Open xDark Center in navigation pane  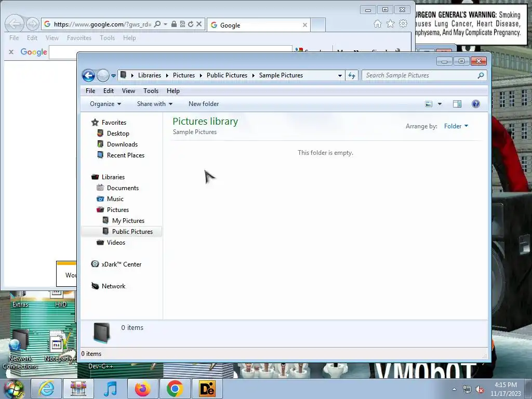(121, 264)
